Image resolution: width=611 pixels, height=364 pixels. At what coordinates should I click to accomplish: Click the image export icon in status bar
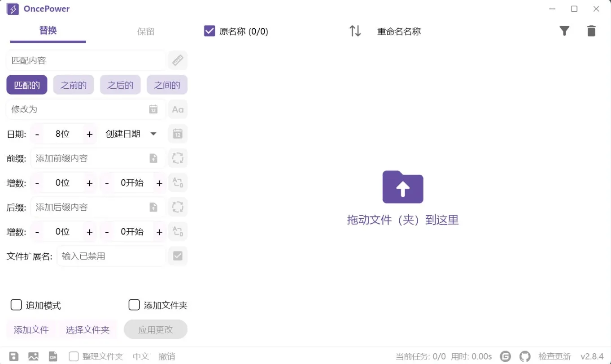click(33, 356)
